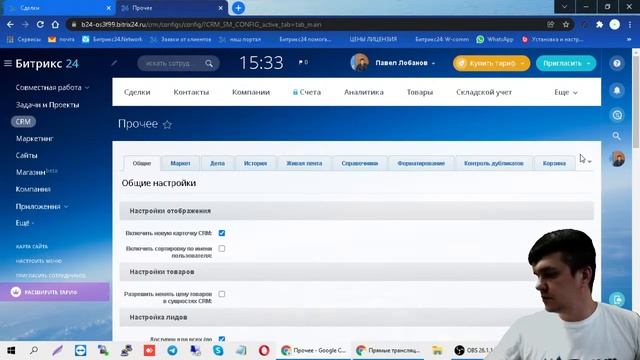The image size is (640, 360).
Task: Launch Opera from the taskbar
Action: click(x=264, y=350)
